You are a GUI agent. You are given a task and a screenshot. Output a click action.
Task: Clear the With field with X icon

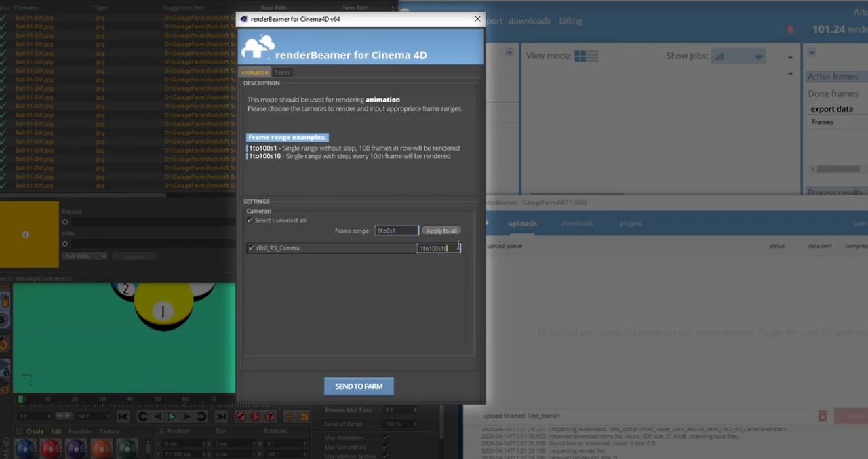[x=65, y=243]
